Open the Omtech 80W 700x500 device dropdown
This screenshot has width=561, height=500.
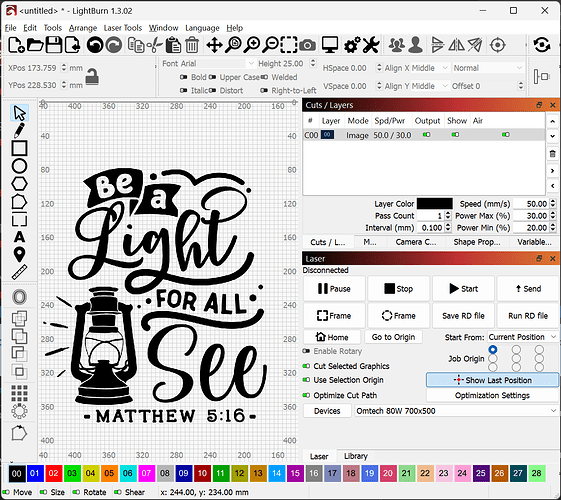[x=456, y=411]
